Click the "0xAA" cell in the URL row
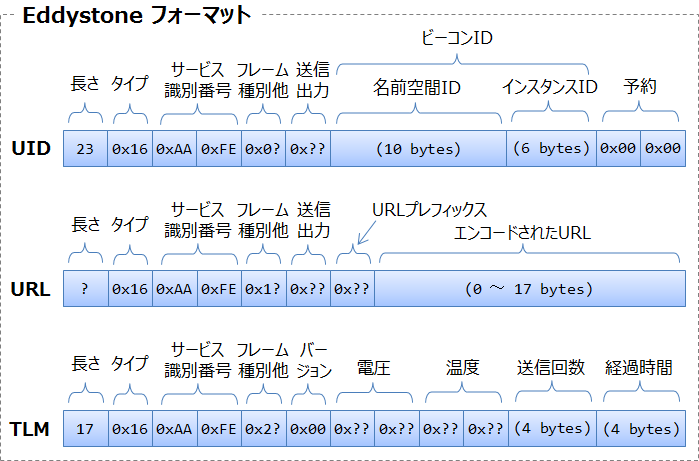Screen dimensions: 699x461 (x=174, y=288)
